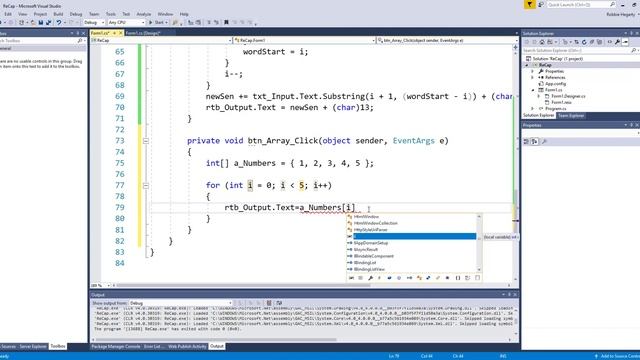
Task: Collapse the btn_Array_Click method outline on line 73
Action: (146, 141)
